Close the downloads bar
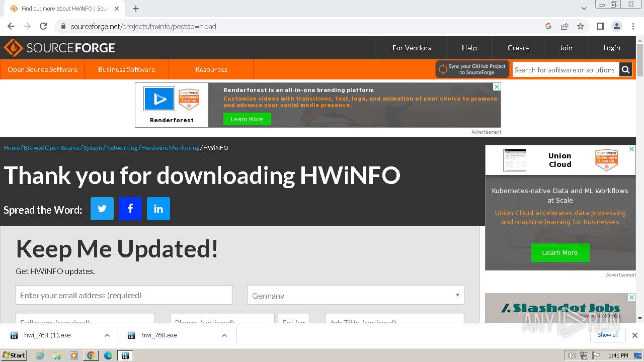This screenshot has height=362, width=644. (x=635, y=335)
